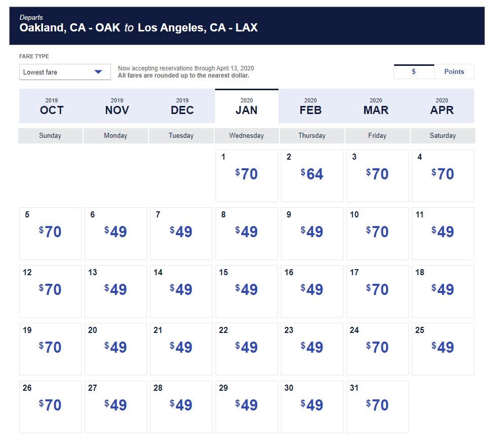Screen dimensions: 490x448
Task: Open the NOV 2019 month tab
Action: (x=117, y=106)
